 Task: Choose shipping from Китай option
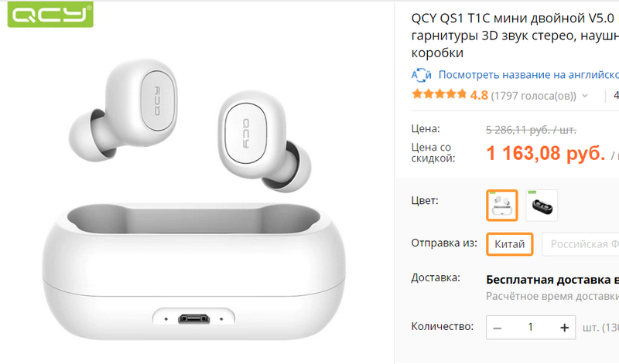(510, 244)
